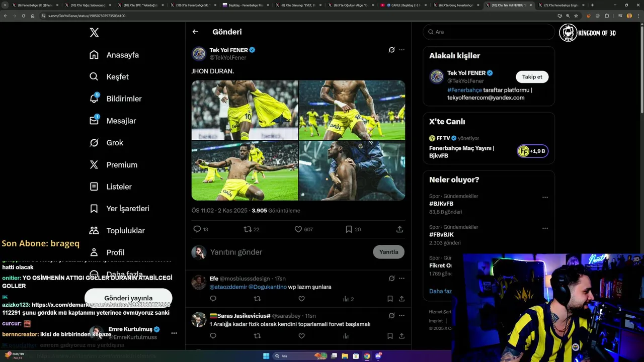Click the @ataozddemir mention link
Screen dimensions: 644x362
[x=228, y=287]
